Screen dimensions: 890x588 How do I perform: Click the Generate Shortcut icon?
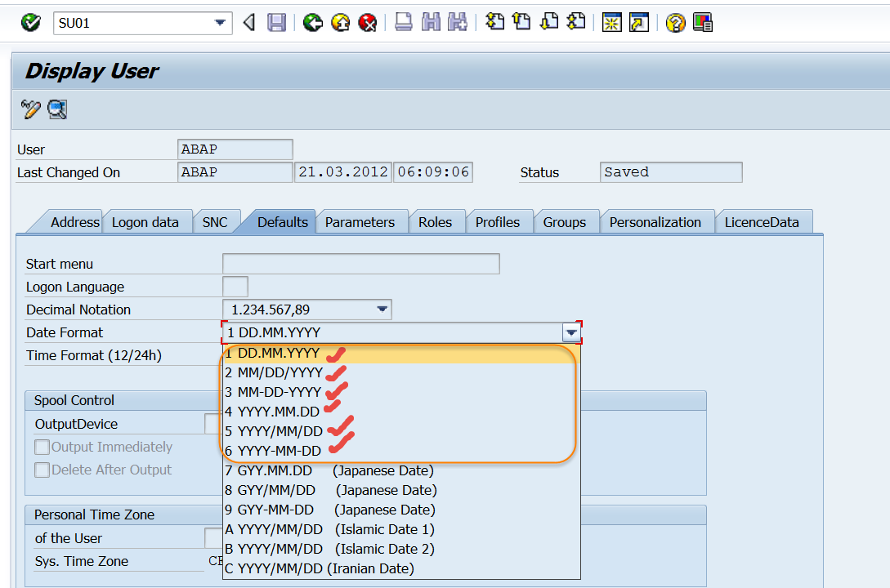point(639,23)
